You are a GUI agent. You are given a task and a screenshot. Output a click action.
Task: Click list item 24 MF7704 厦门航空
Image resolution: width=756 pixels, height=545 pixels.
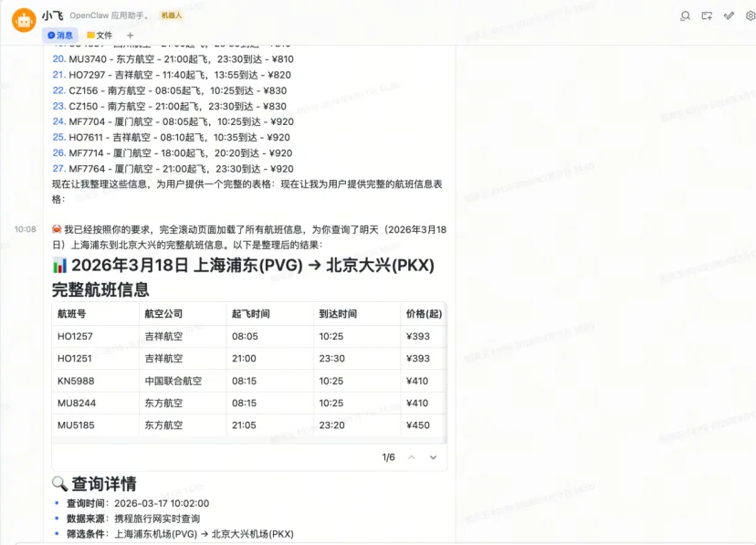tap(173, 121)
